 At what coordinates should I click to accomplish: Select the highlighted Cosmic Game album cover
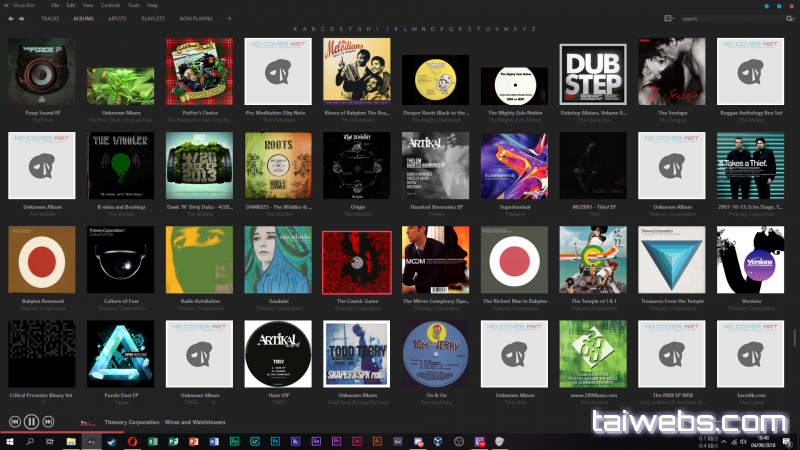pyautogui.click(x=357, y=262)
